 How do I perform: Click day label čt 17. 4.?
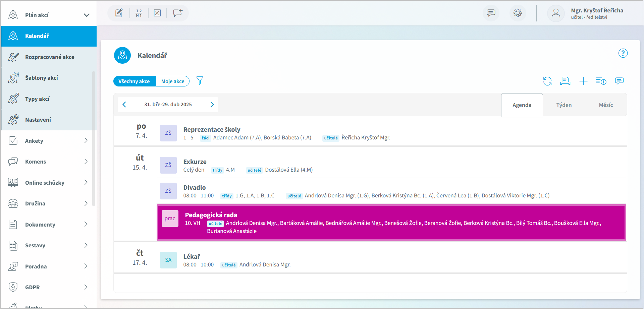coord(140,257)
